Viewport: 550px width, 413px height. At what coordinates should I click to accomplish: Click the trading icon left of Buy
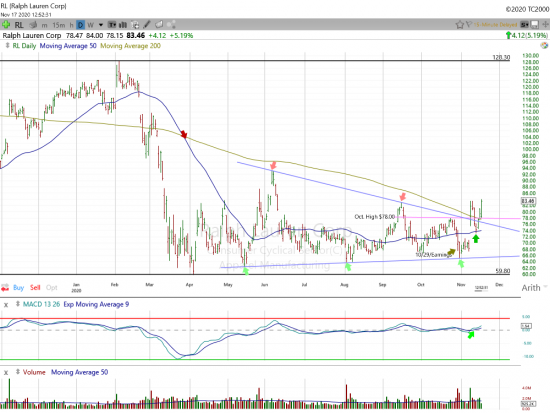point(5,288)
